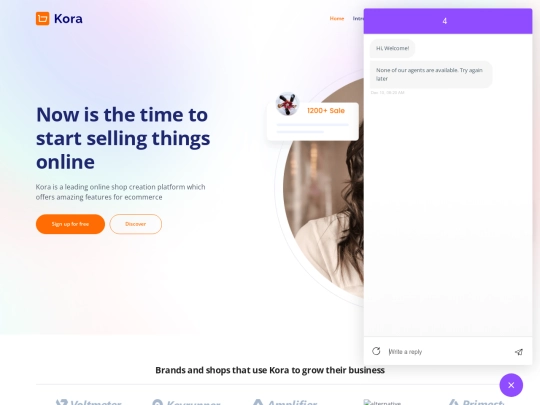Click the broken alternative image placeholder
Image resolution: width=540 pixels, height=405 pixels.
(x=382, y=402)
